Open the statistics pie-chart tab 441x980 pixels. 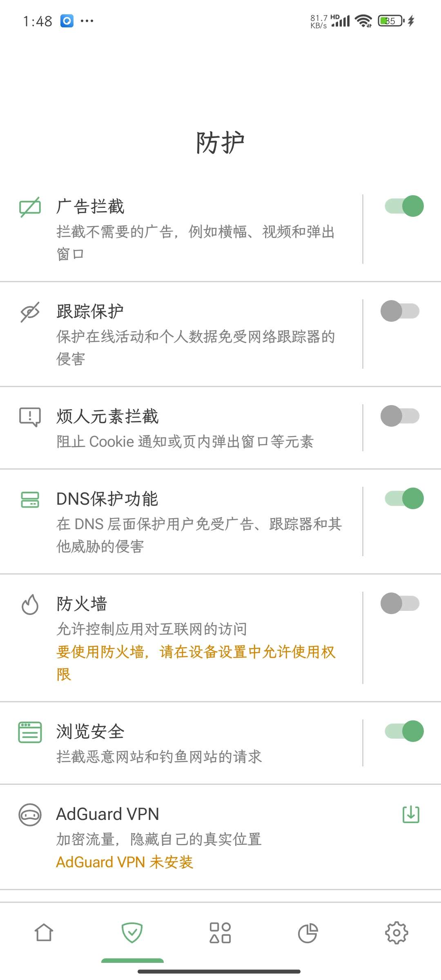coord(308,933)
